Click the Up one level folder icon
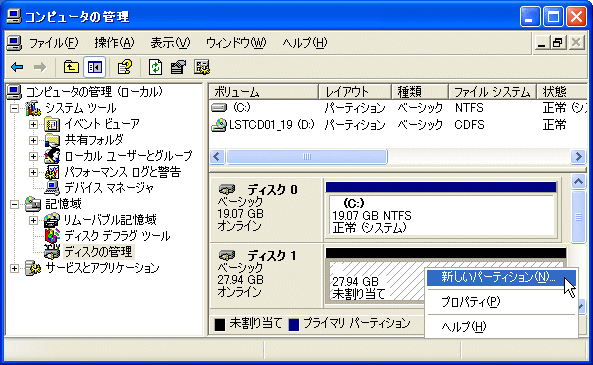 [x=71, y=67]
